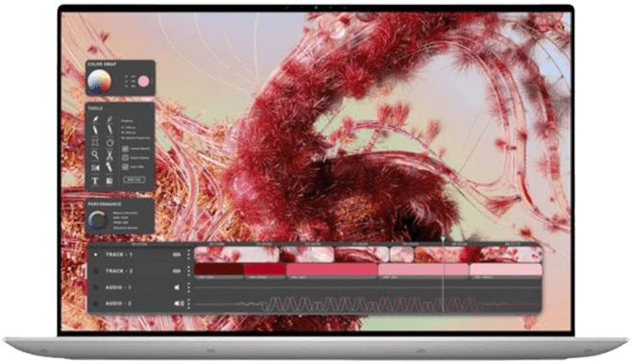This screenshot has width=632, height=364.
Task: Click the "TRACK - 1" label
Action: 119,255
